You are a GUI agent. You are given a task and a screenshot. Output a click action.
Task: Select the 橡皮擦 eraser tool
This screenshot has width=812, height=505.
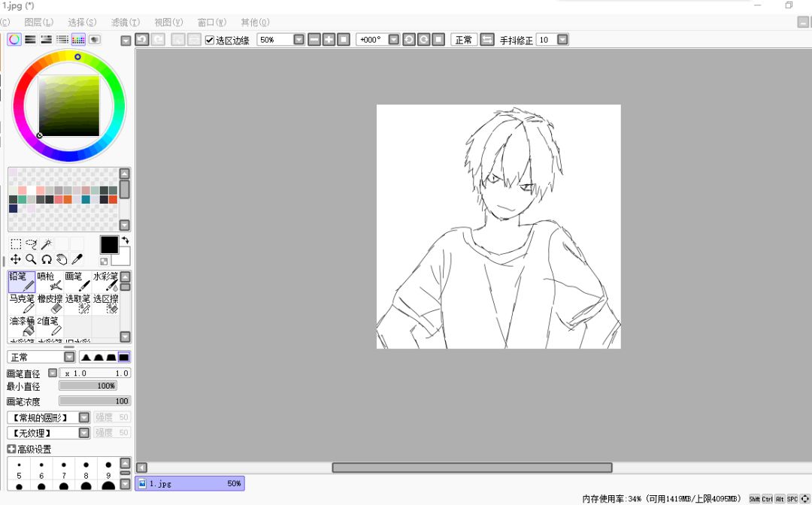pos(50,304)
